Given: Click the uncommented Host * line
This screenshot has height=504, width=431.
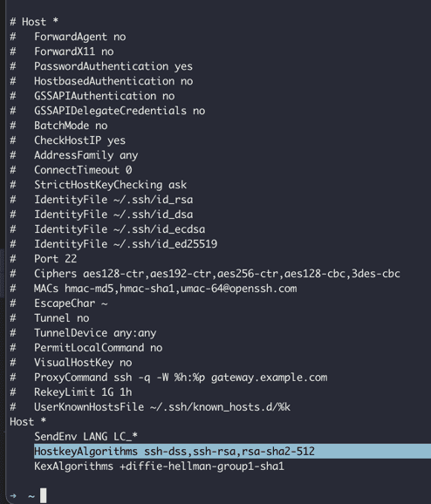Looking at the screenshot, I should pyautogui.click(x=28, y=421).
